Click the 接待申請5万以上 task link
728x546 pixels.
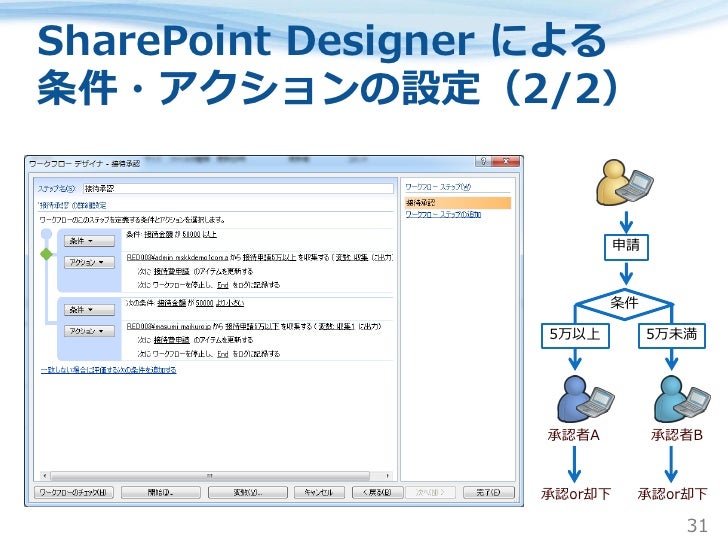pyautogui.click(x=269, y=257)
